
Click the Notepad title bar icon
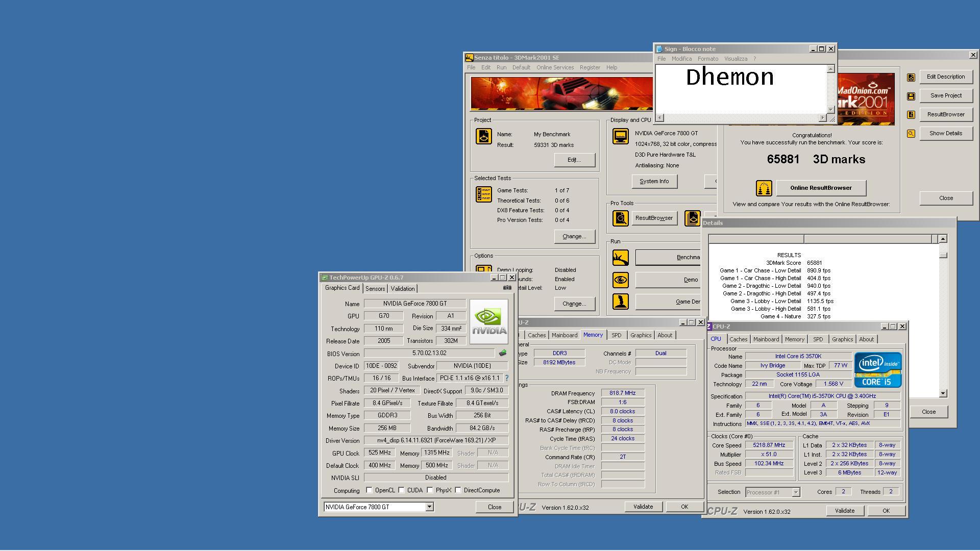(x=659, y=49)
